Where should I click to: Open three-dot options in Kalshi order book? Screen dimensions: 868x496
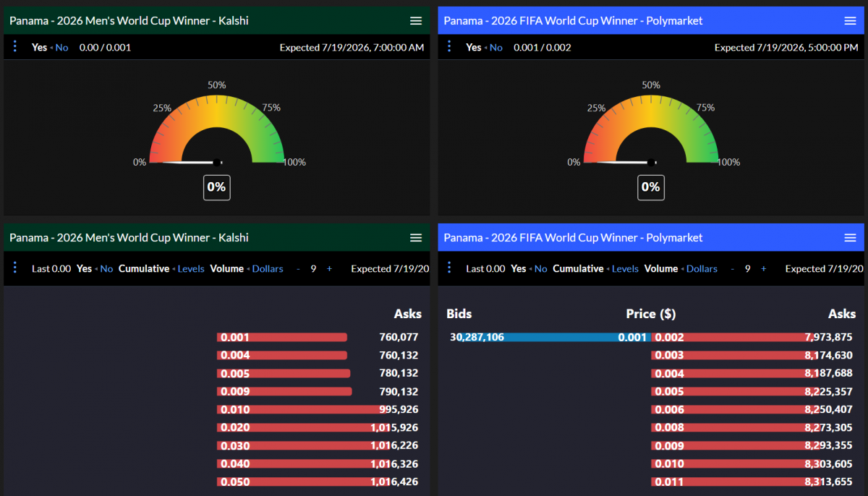(15, 268)
